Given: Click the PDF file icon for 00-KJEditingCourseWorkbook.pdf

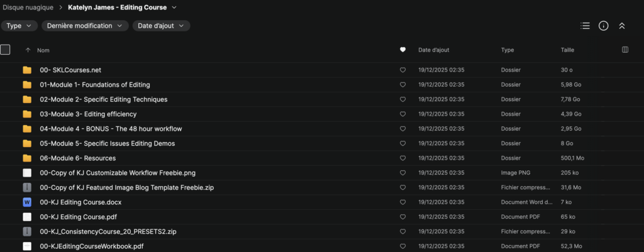Looking at the screenshot, I should (x=27, y=246).
